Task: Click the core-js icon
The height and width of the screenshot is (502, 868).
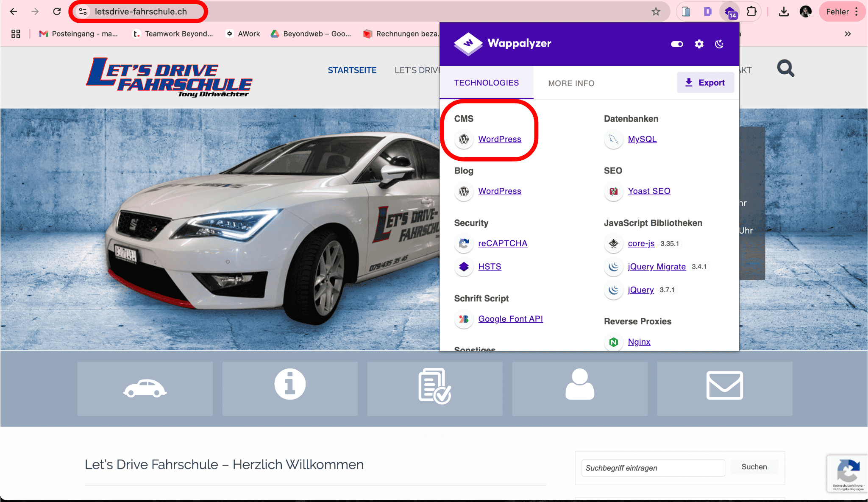Action: [613, 243]
